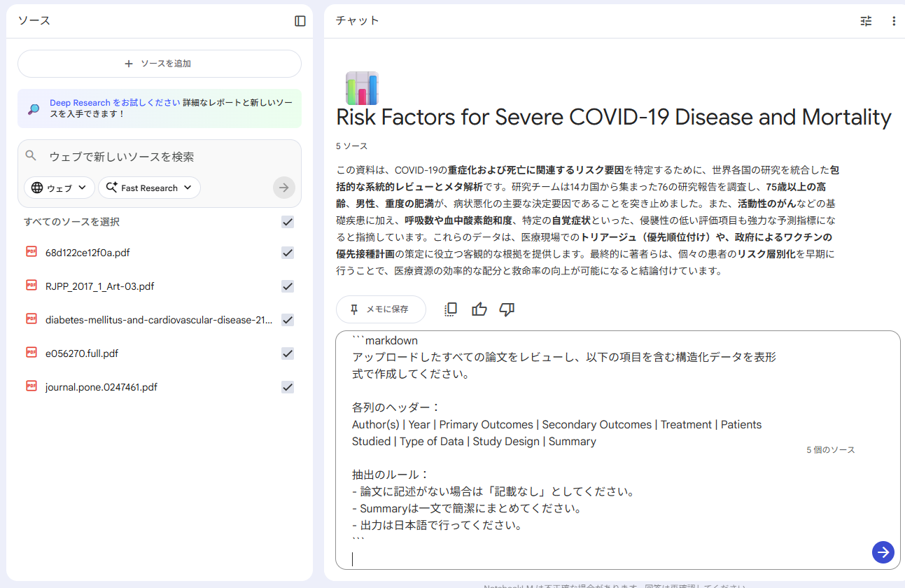This screenshot has height=588, width=905.
Task: Uncheck the journal.pone.0247461.pdf source
Action: coord(288,387)
